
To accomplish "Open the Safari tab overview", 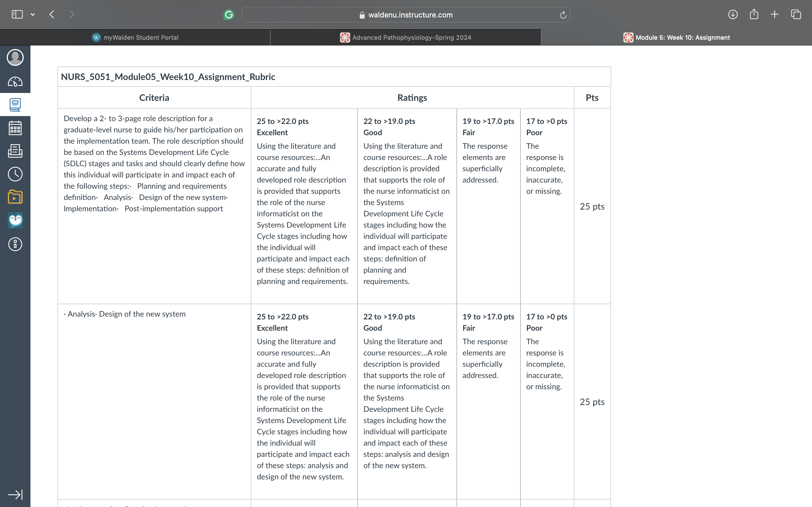I will (796, 14).
